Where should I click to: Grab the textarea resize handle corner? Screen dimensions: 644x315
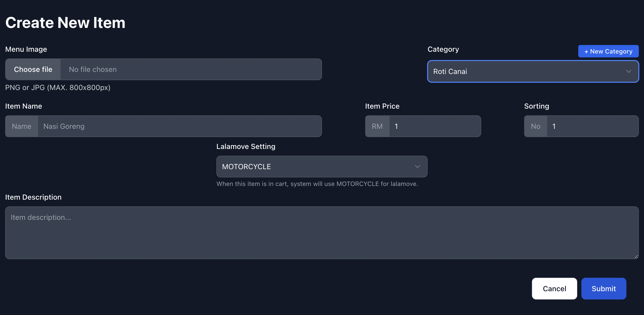(x=636, y=257)
